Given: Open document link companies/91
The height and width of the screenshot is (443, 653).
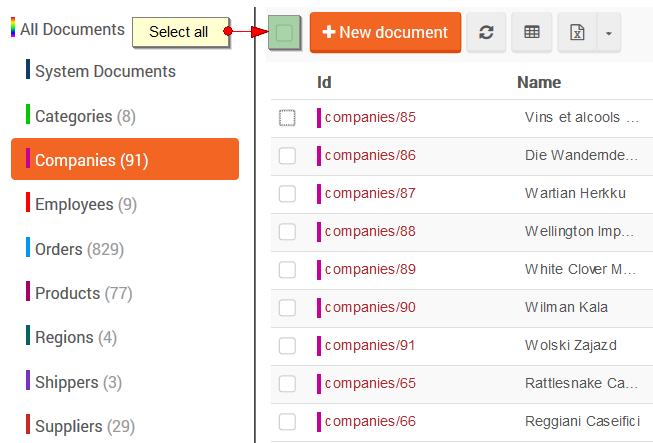Looking at the screenshot, I should 370,345.
